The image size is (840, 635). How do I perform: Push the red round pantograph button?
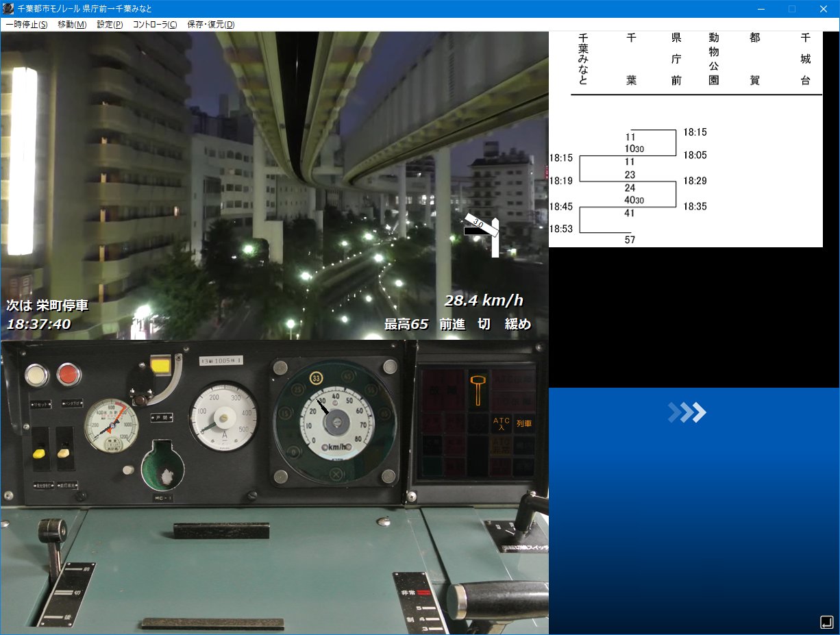tap(69, 375)
